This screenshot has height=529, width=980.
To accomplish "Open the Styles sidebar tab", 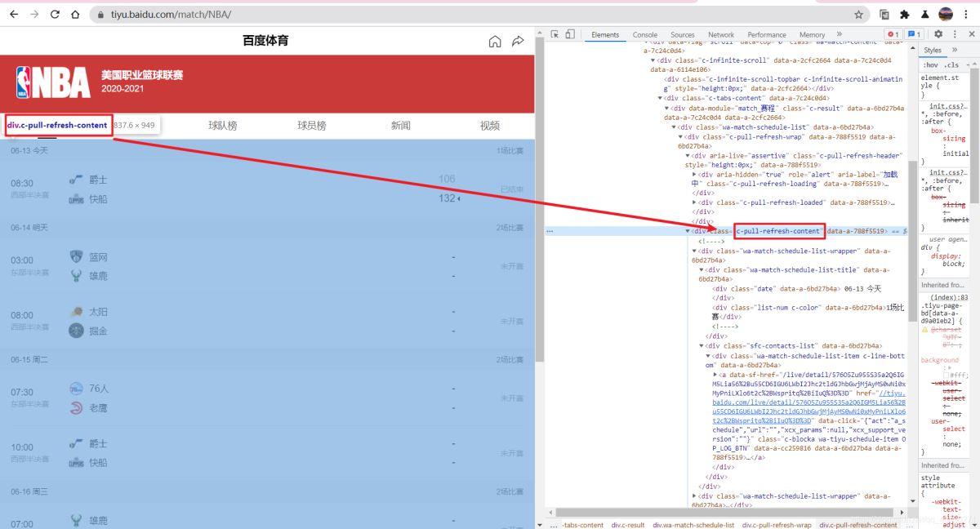I will (x=933, y=51).
